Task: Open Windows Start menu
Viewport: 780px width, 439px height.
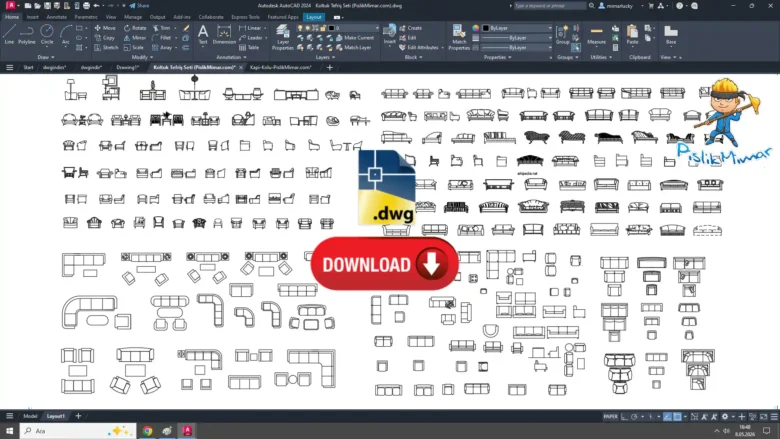Action: (x=9, y=431)
